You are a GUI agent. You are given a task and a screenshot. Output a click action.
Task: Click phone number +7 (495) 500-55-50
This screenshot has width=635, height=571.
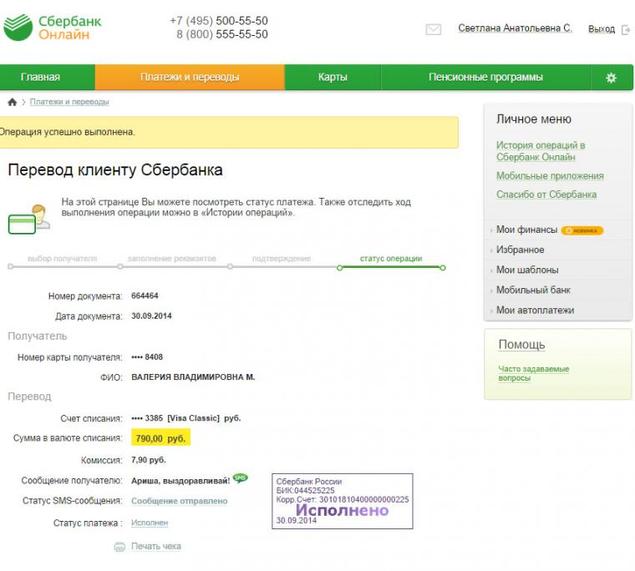(219, 21)
